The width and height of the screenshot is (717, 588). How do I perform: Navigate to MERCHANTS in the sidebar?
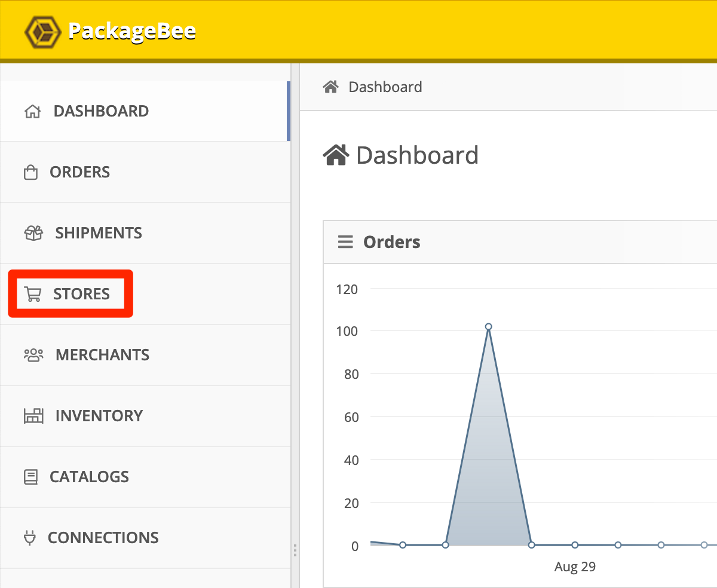pyautogui.click(x=145, y=355)
